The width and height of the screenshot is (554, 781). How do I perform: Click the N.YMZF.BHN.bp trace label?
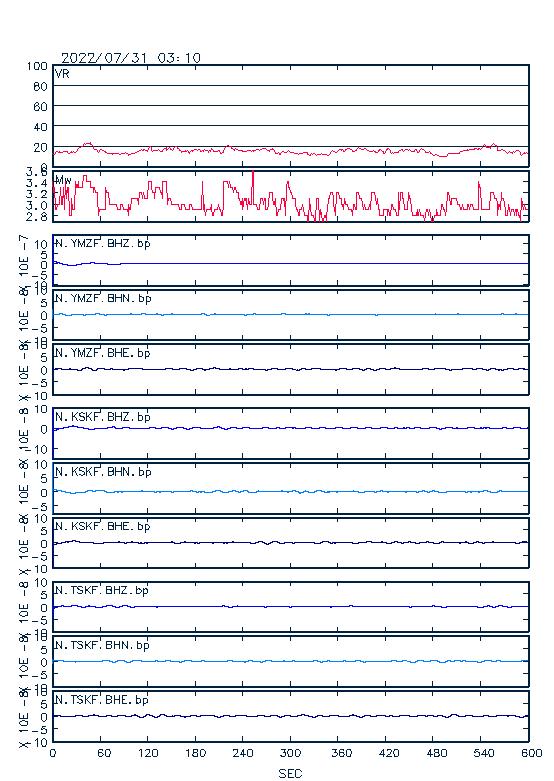tap(103, 298)
